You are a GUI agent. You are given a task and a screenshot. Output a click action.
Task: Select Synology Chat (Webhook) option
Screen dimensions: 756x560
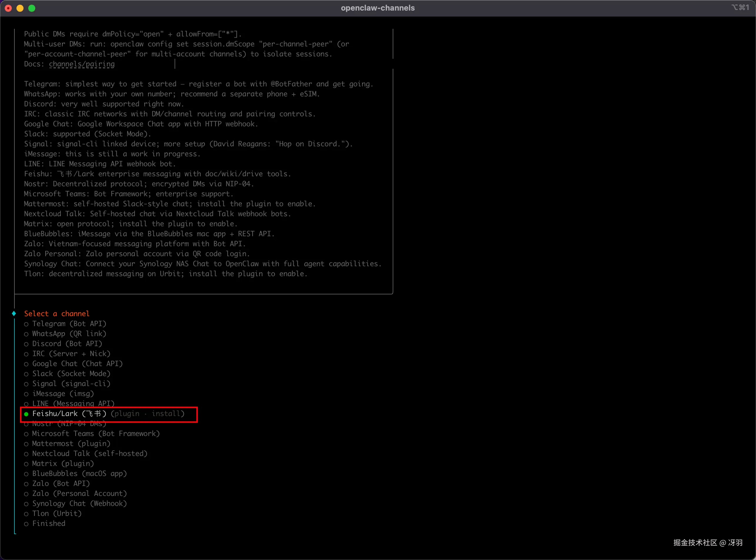(x=79, y=503)
